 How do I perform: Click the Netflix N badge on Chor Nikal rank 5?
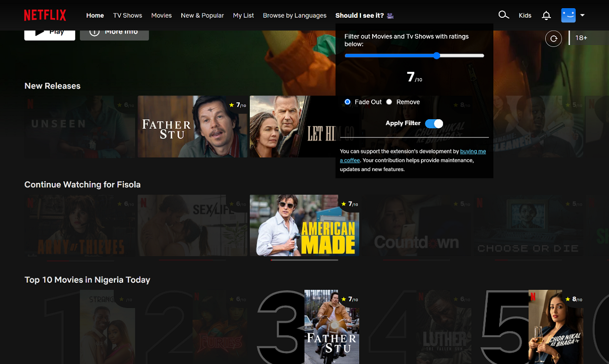(x=533, y=296)
